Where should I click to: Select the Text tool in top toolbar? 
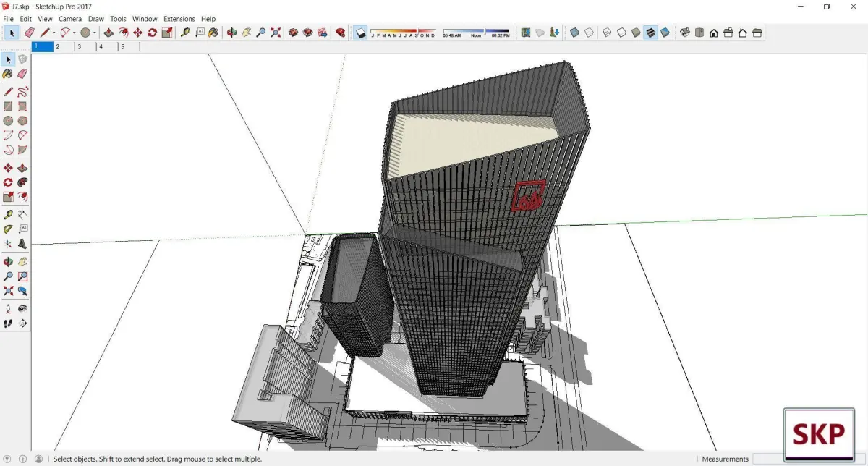[200, 33]
